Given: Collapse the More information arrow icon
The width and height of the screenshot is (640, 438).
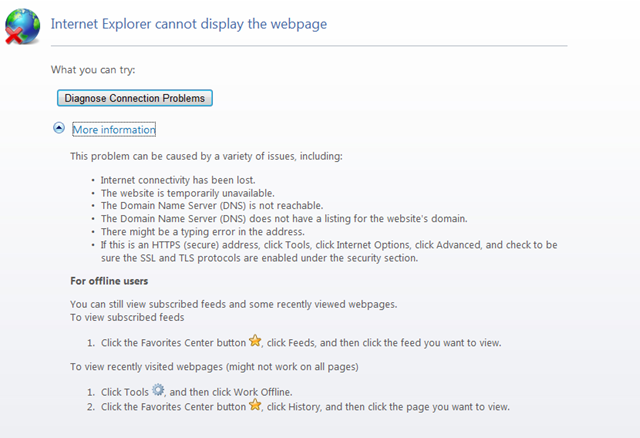Looking at the screenshot, I should point(59,128).
